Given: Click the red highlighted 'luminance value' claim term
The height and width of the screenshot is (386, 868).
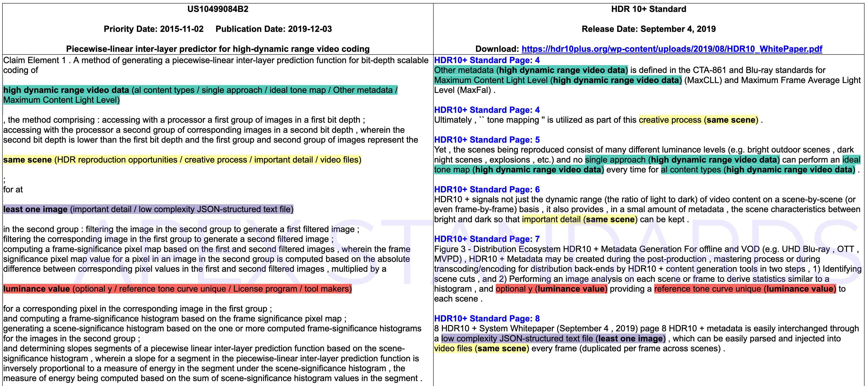Looking at the screenshot, I should (37, 289).
